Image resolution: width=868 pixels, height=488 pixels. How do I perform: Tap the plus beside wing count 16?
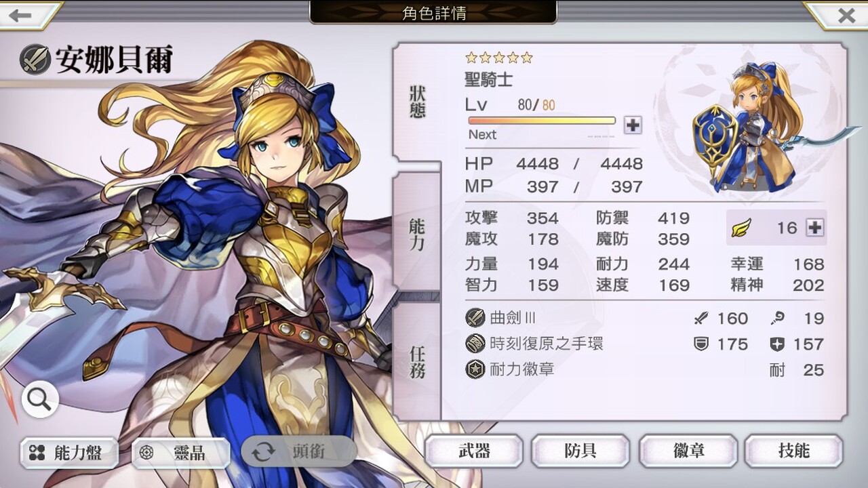[814, 228]
